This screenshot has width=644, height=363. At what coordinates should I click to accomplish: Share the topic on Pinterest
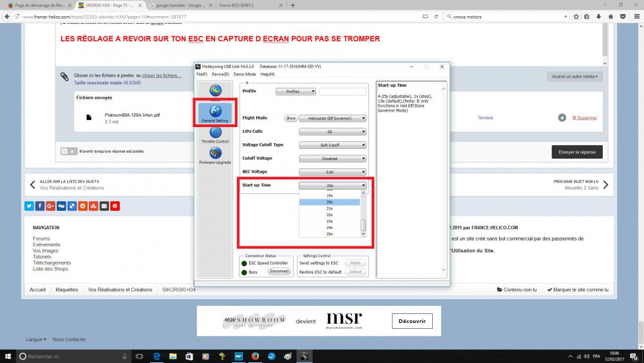pyautogui.click(x=115, y=206)
